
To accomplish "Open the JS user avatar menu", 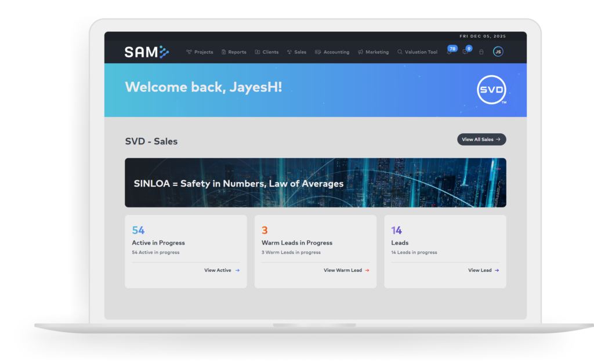I will pos(498,52).
